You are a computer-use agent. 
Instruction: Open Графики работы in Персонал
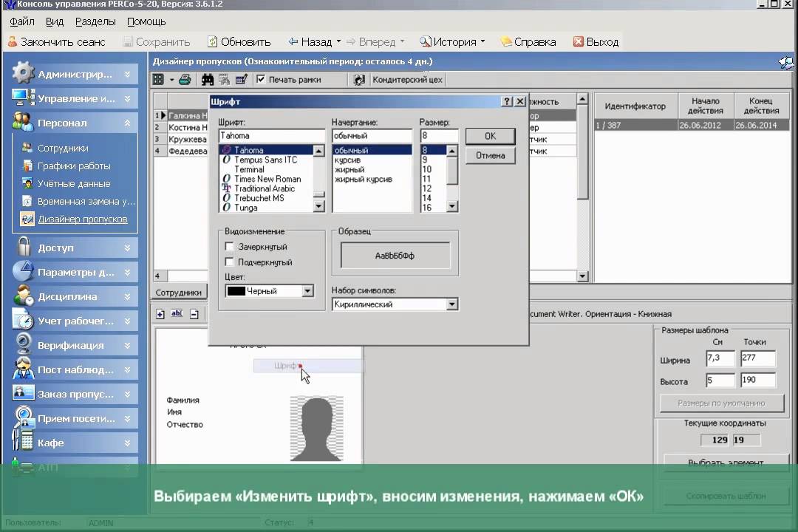click(74, 166)
